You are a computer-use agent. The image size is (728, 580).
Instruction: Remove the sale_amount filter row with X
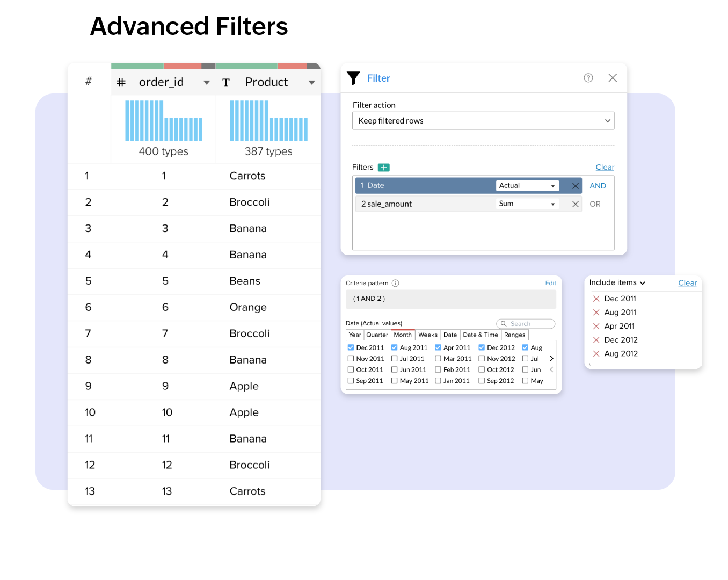(575, 204)
